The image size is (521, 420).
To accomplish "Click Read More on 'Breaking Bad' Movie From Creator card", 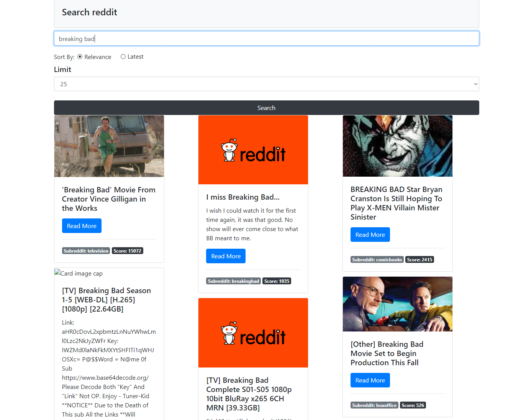I will coord(82,226).
